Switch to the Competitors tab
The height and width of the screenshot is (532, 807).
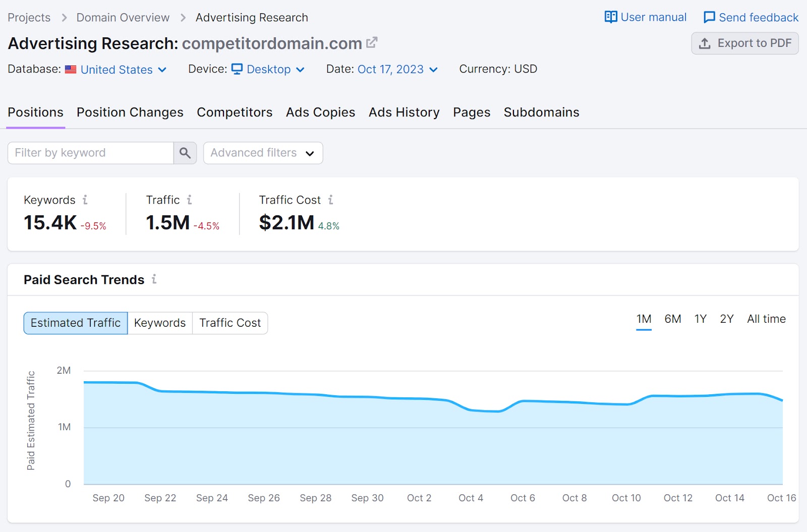point(234,112)
